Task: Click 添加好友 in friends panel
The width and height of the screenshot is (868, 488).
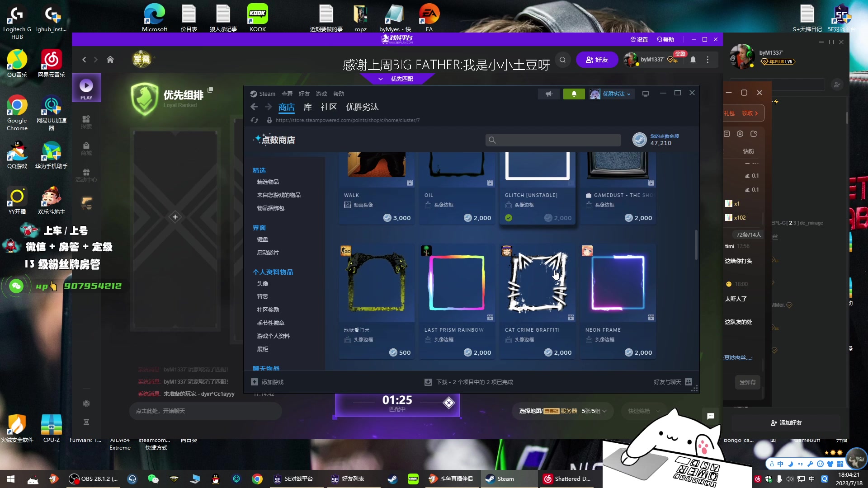Action: pyautogui.click(x=786, y=423)
